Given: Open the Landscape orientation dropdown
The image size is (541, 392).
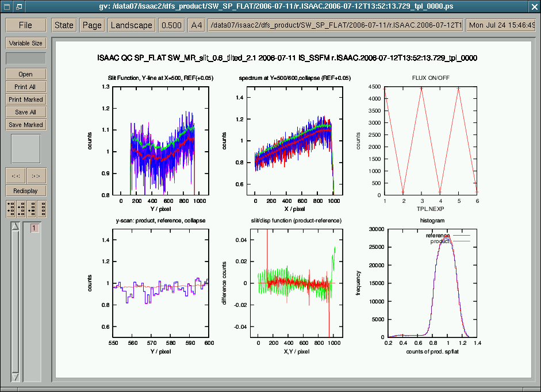Looking at the screenshot, I should click(132, 25).
